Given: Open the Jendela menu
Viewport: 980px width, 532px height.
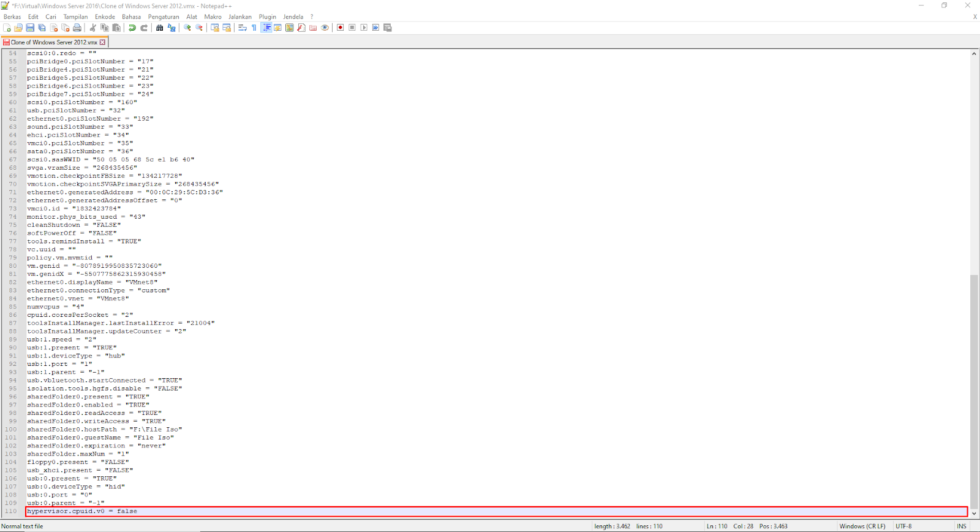Looking at the screenshot, I should pyautogui.click(x=293, y=17).
